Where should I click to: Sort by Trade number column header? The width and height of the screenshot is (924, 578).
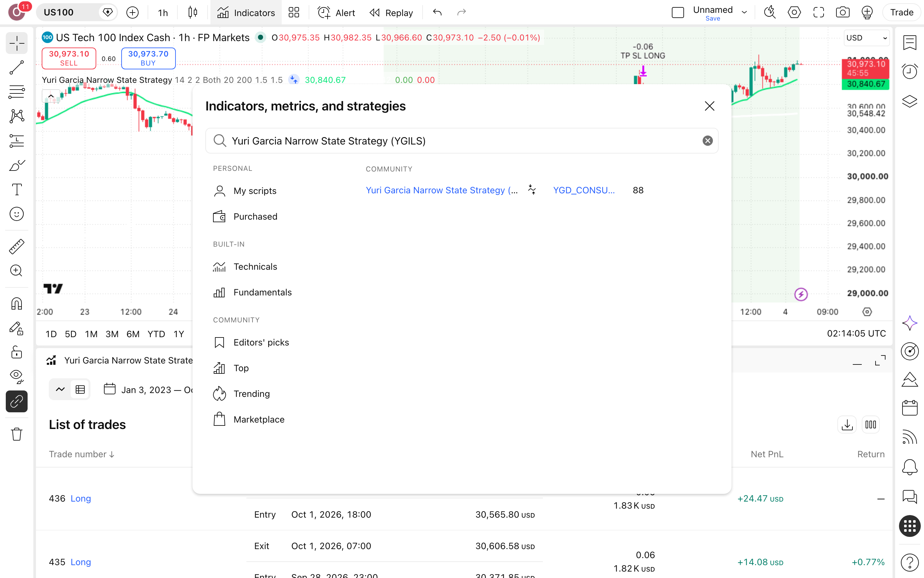pyautogui.click(x=81, y=454)
